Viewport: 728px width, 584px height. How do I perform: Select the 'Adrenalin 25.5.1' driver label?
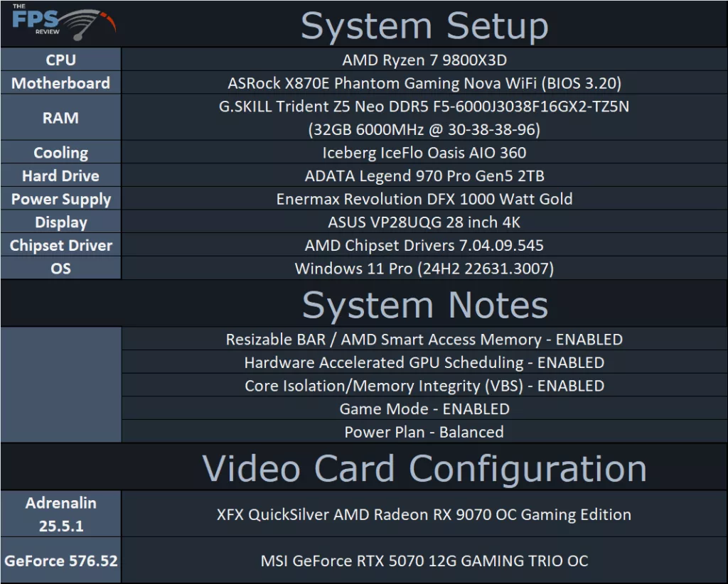(x=61, y=514)
